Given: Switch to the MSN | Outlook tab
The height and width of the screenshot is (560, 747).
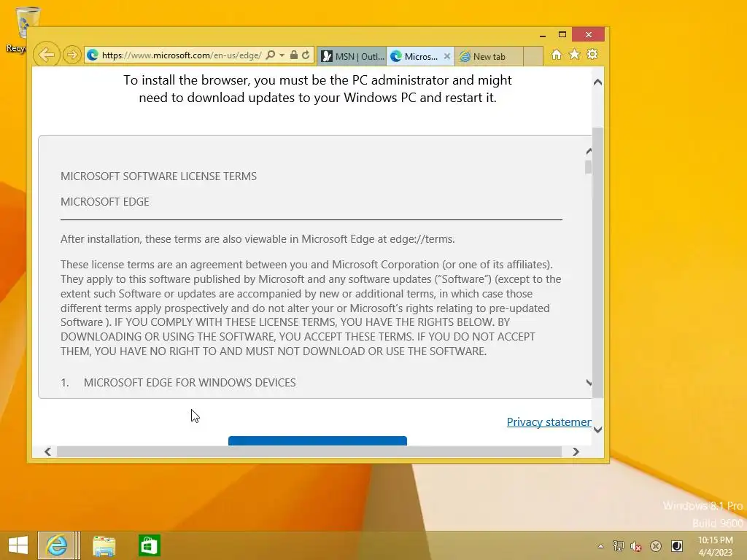Looking at the screenshot, I should pos(352,56).
